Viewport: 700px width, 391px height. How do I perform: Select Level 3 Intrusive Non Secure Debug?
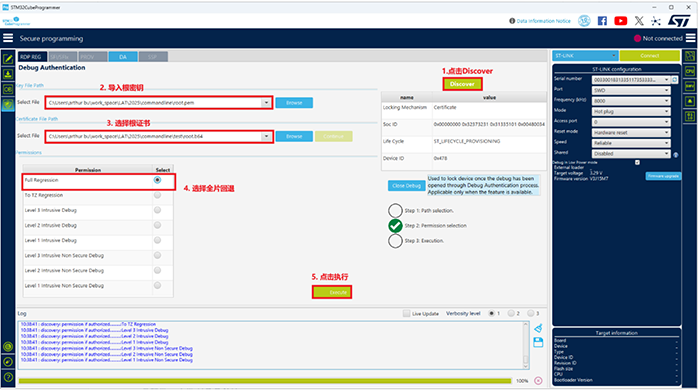(158, 255)
